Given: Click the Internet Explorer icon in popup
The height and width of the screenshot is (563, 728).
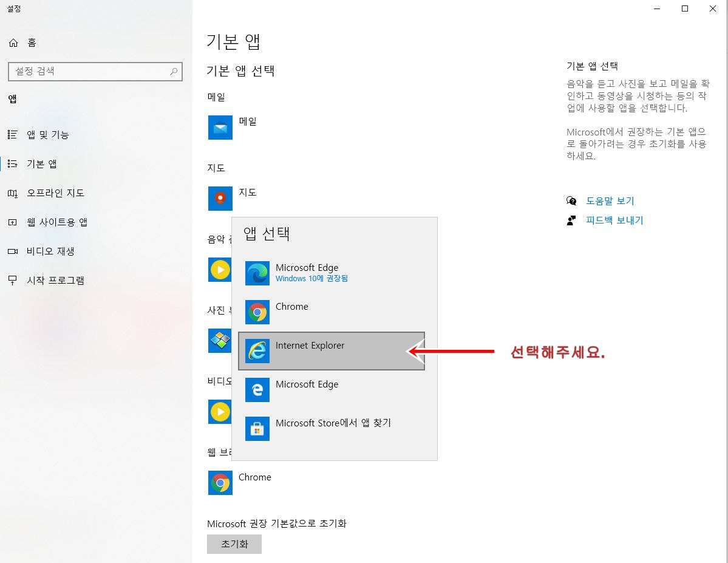Looking at the screenshot, I should (x=257, y=350).
